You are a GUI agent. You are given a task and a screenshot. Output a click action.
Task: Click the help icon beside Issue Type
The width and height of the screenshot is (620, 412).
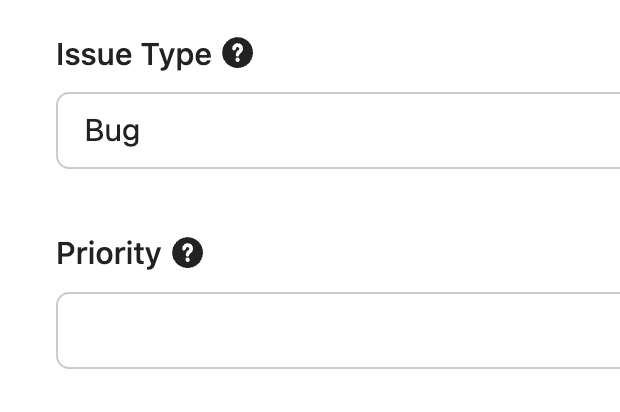tap(237, 53)
